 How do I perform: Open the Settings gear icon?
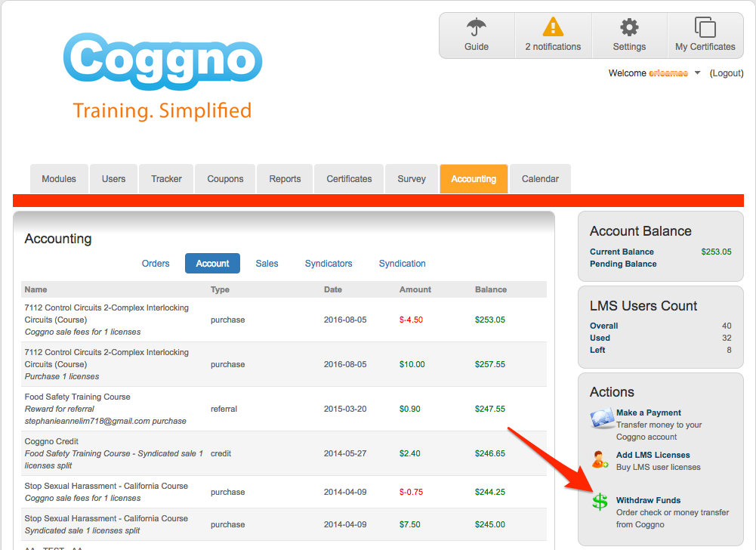click(x=629, y=27)
